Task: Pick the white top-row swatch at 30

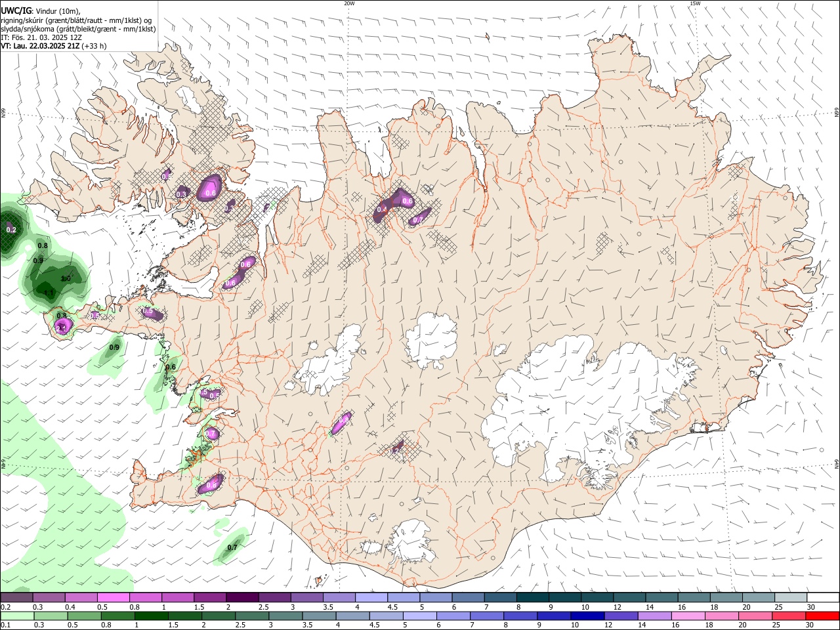Action: click(x=824, y=597)
